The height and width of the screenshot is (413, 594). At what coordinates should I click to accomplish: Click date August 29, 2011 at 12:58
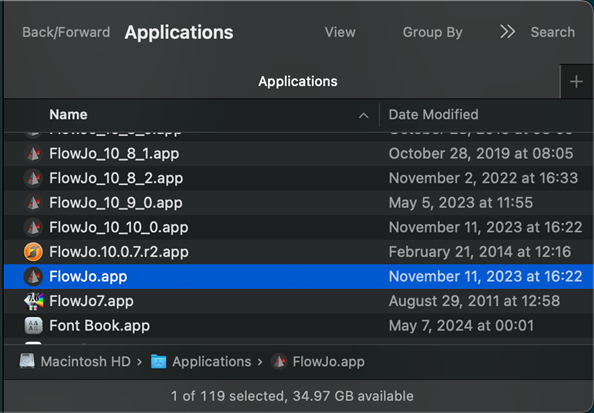[474, 301]
